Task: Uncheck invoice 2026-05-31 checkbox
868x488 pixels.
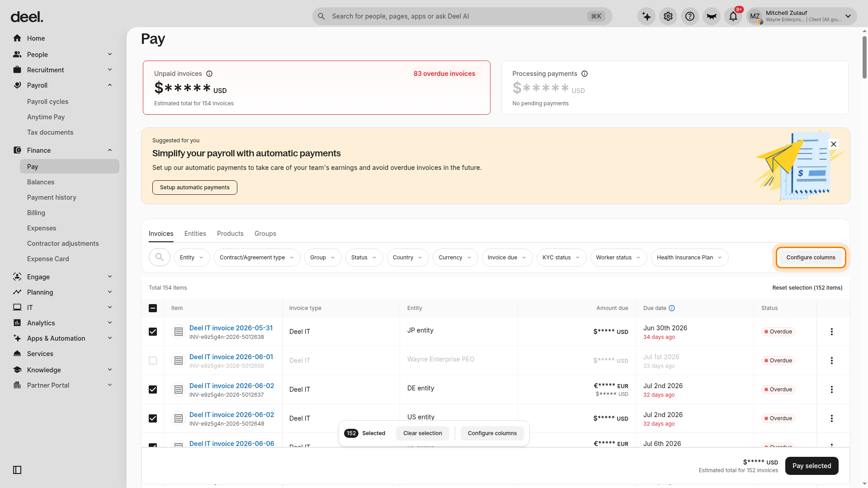Action: [153, 332]
